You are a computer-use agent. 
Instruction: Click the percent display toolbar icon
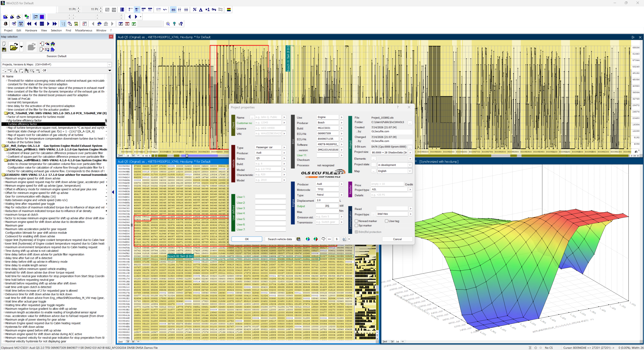coord(194,10)
